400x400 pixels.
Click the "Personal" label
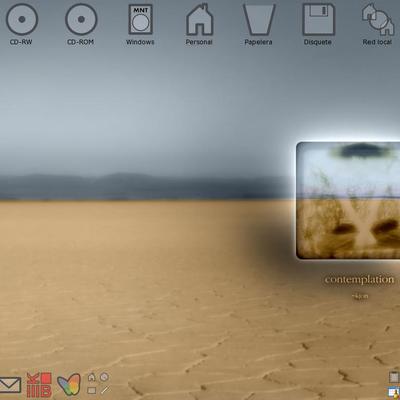click(199, 42)
